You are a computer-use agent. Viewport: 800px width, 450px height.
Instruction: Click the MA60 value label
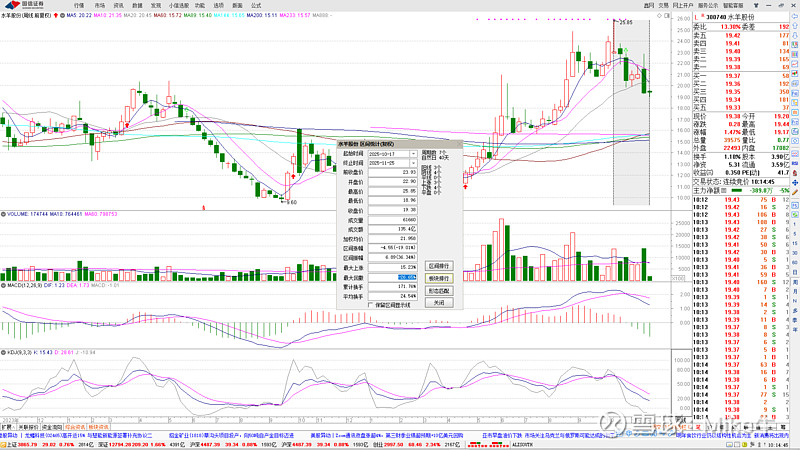(168, 15)
